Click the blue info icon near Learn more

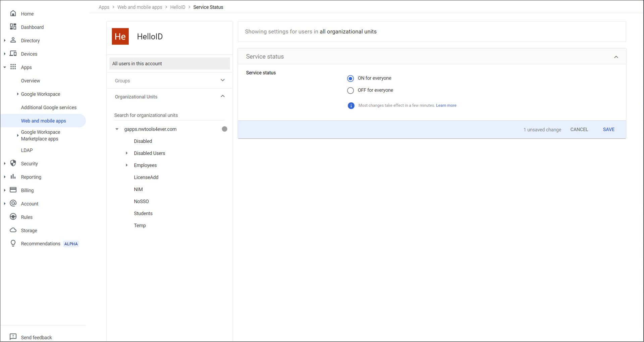coord(351,106)
